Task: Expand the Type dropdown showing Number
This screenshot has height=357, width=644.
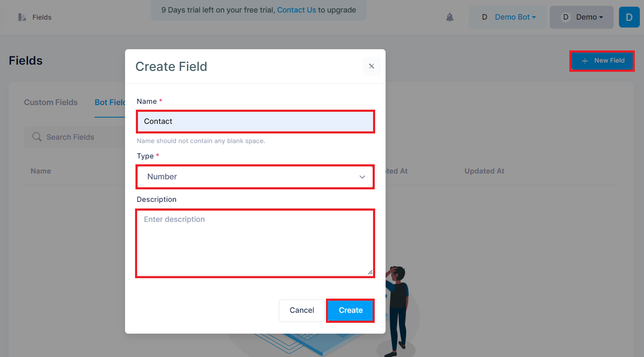Action: pos(255,177)
